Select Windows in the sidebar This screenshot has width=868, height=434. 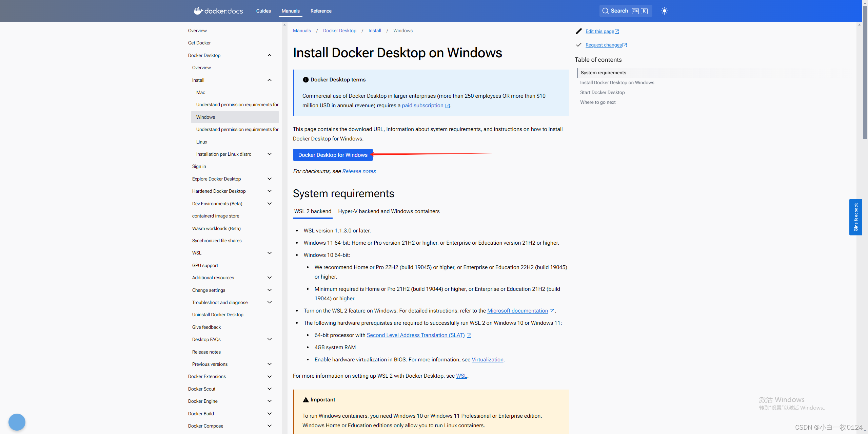point(235,117)
